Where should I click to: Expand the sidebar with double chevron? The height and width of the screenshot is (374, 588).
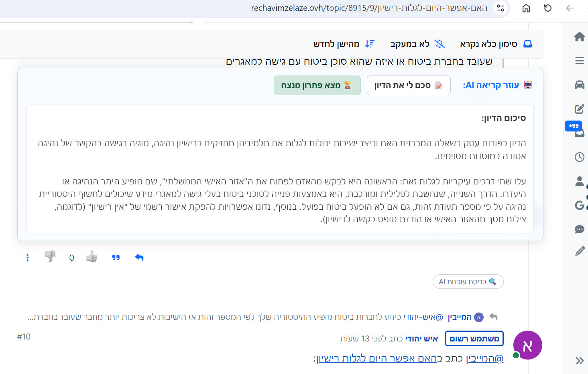pos(579,360)
